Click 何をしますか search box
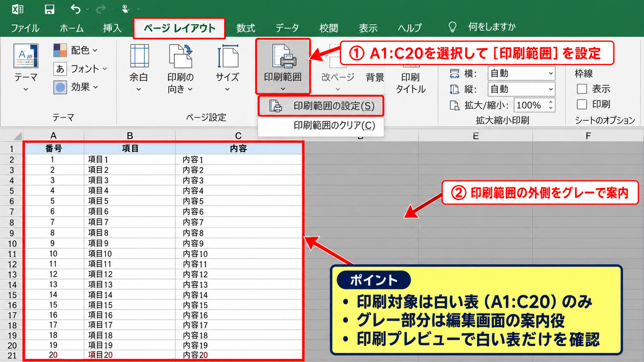644x362 pixels. [491, 27]
